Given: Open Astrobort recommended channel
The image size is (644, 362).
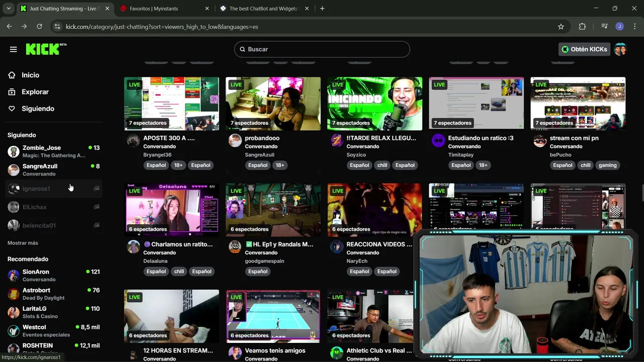Looking at the screenshot, I should pos(53,294).
